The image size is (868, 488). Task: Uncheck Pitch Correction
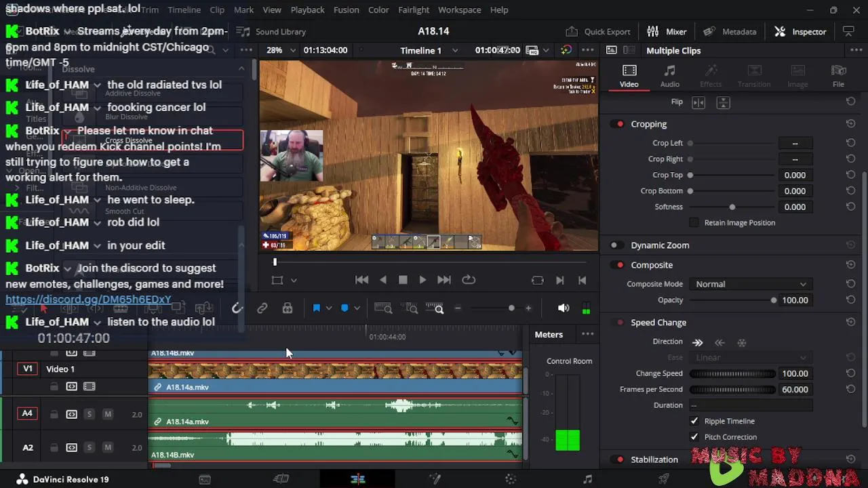tap(694, 437)
